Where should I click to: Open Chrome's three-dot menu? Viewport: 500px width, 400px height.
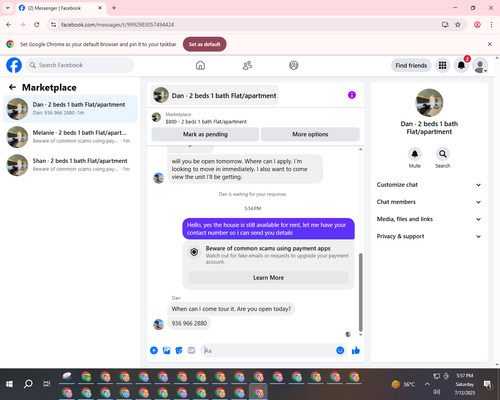click(x=491, y=25)
